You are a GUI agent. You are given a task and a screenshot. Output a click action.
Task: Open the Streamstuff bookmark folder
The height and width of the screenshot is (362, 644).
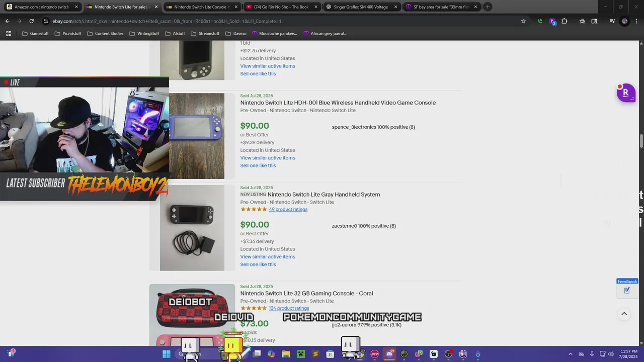[205, 34]
